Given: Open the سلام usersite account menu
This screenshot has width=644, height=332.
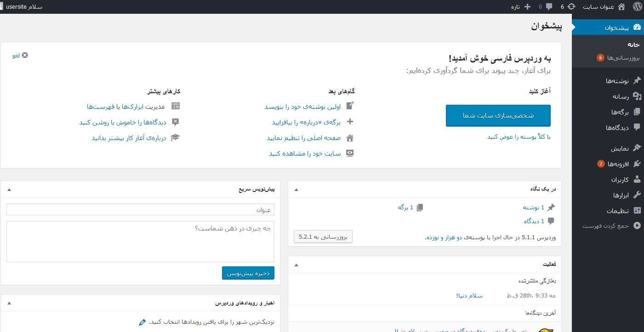Looking at the screenshot, I should coord(22,7).
